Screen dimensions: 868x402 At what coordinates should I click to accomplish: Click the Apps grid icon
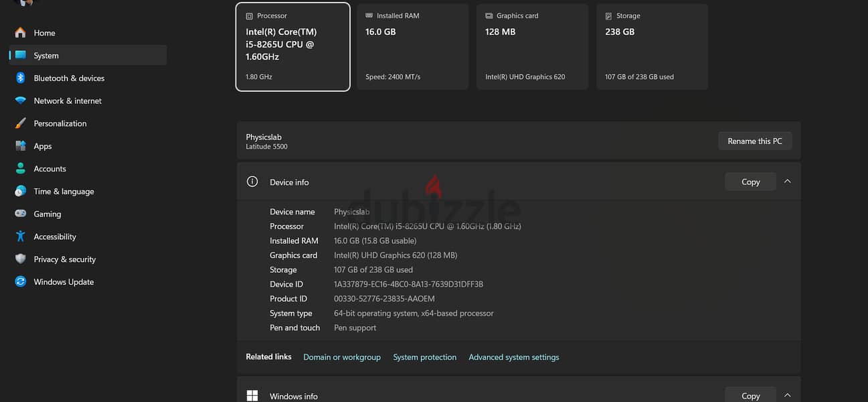click(x=20, y=146)
